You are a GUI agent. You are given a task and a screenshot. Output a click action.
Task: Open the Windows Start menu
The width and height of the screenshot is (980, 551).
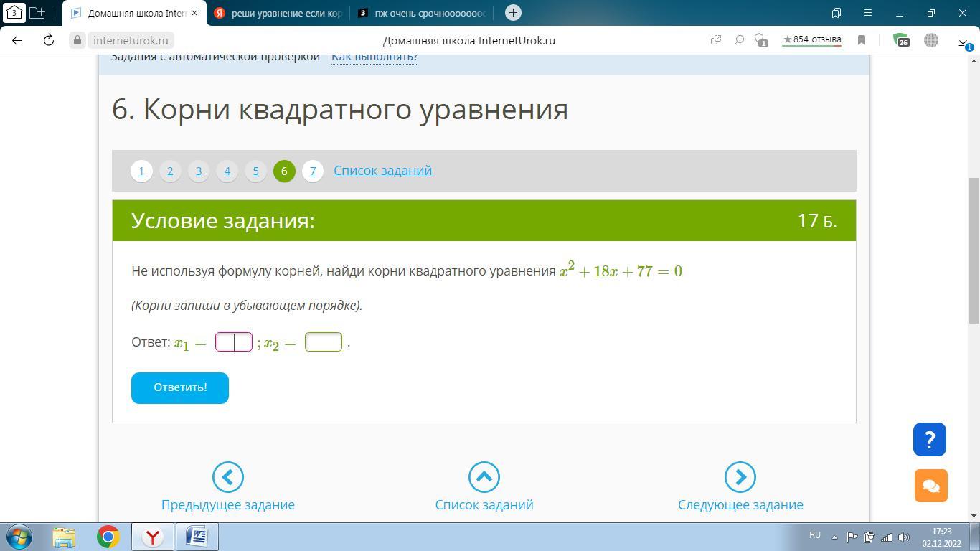tap(19, 537)
